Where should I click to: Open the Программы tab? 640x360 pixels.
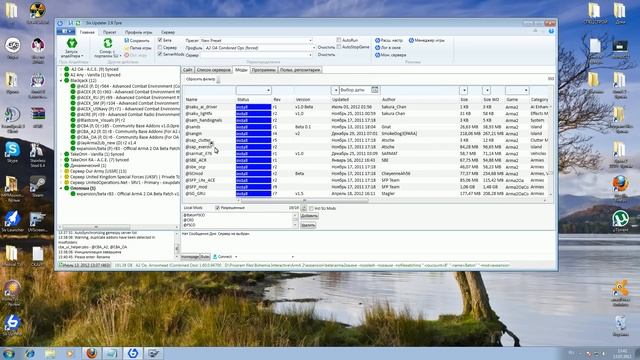263,70
